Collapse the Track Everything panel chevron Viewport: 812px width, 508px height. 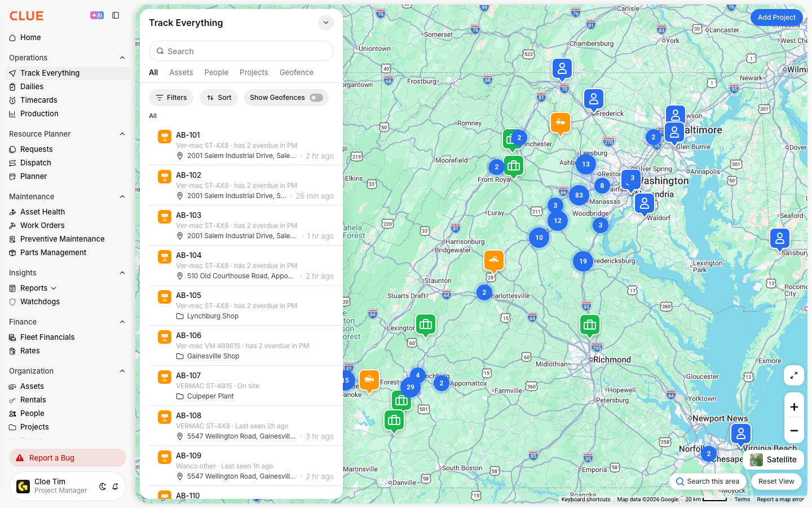coord(326,23)
